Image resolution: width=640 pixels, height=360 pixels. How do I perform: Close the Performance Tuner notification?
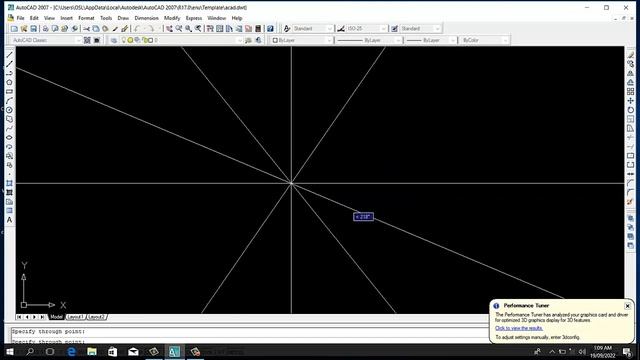(627, 306)
